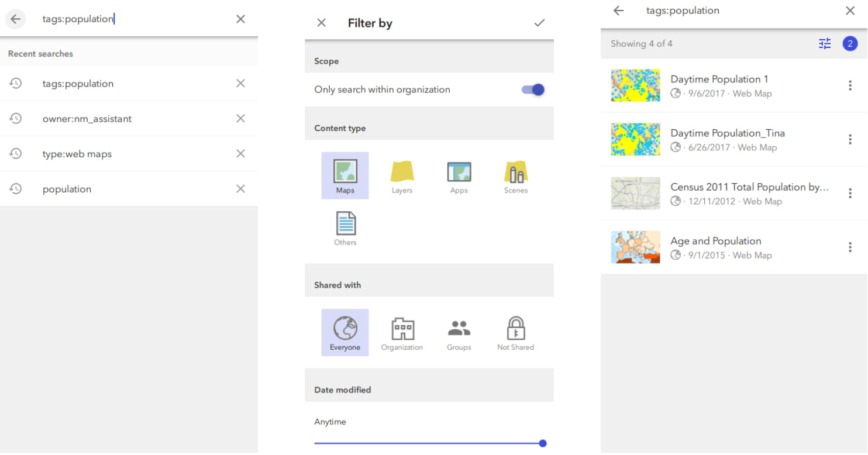Select recent search owner:nm_assistant
The image size is (868, 455).
(87, 119)
